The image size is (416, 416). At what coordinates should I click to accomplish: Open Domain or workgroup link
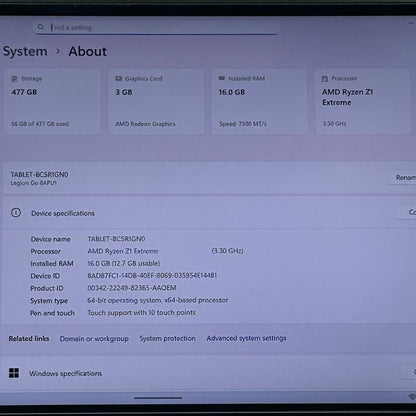pos(94,339)
